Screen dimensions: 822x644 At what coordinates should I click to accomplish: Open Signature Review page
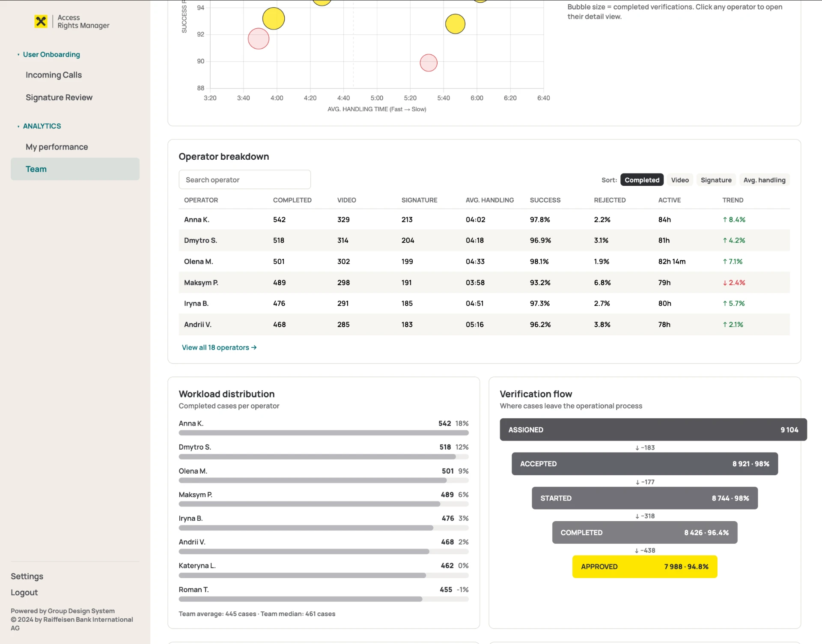59,98
